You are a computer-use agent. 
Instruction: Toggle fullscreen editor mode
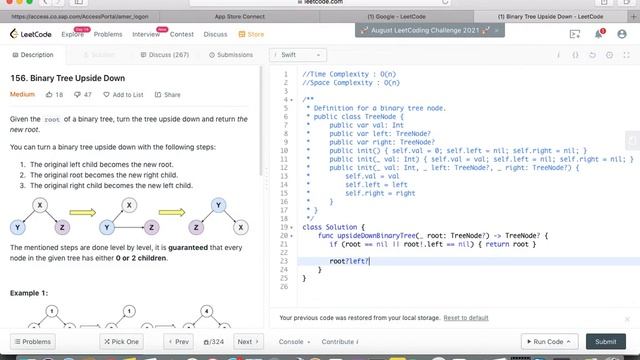627,55
